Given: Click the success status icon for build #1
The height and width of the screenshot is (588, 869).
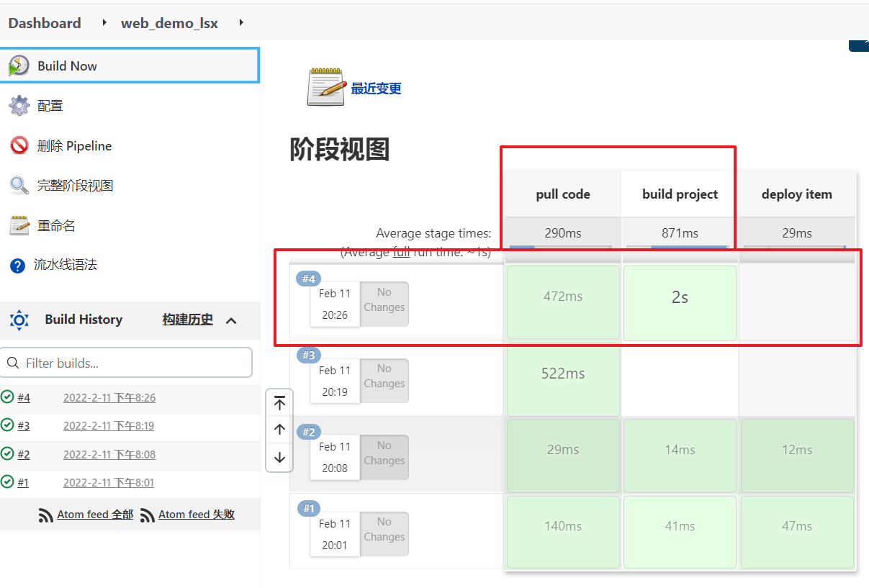Looking at the screenshot, I should pos(7,482).
